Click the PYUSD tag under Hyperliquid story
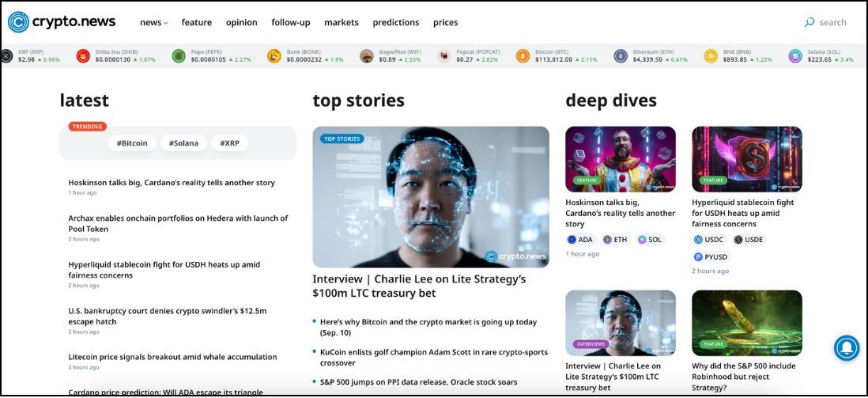 point(711,257)
